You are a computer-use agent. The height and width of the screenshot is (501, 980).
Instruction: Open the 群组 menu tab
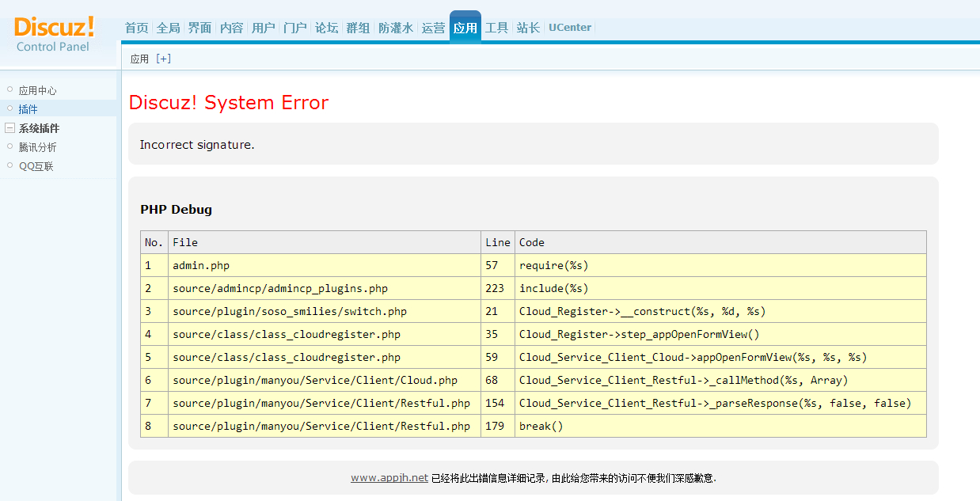358,28
